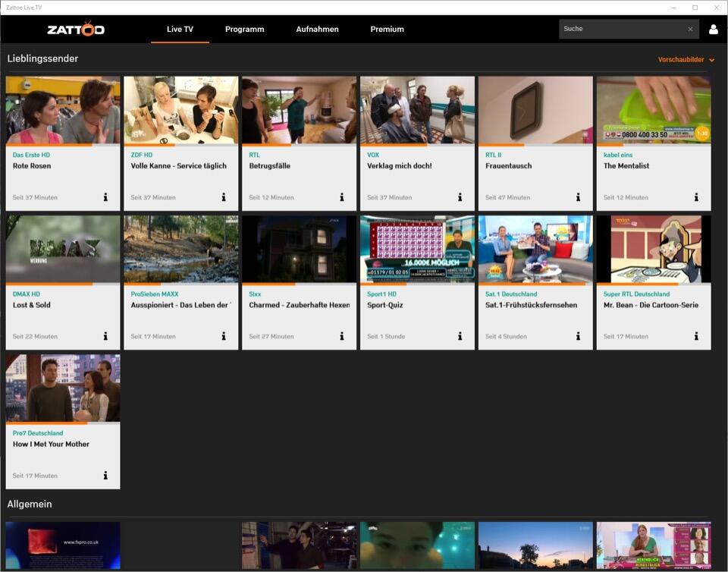Viewport: 728px width, 572px height.
Task: Click the Zattoo logo
Action: (76, 30)
